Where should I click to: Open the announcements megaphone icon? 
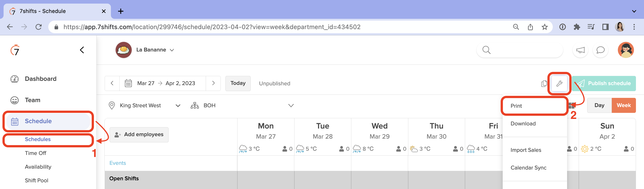[580, 50]
